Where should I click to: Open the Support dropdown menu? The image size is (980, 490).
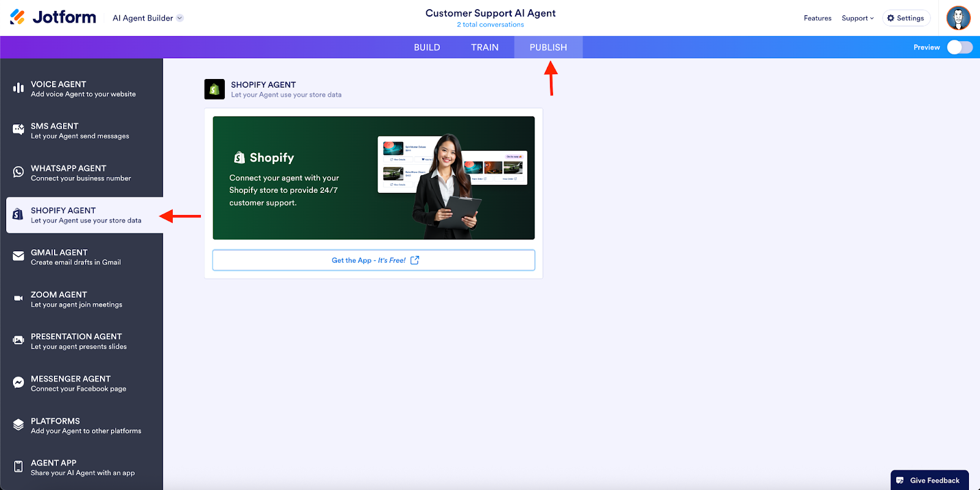tap(858, 18)
